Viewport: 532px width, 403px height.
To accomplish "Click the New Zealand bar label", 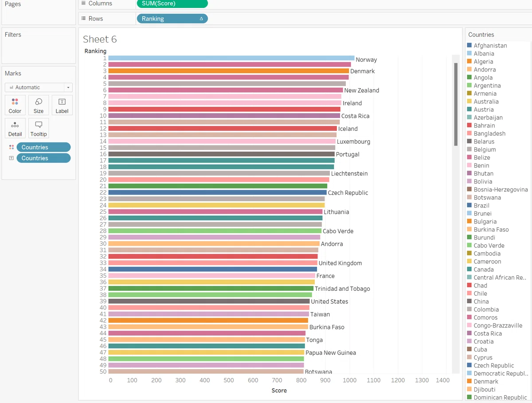I will coord(362,90).
